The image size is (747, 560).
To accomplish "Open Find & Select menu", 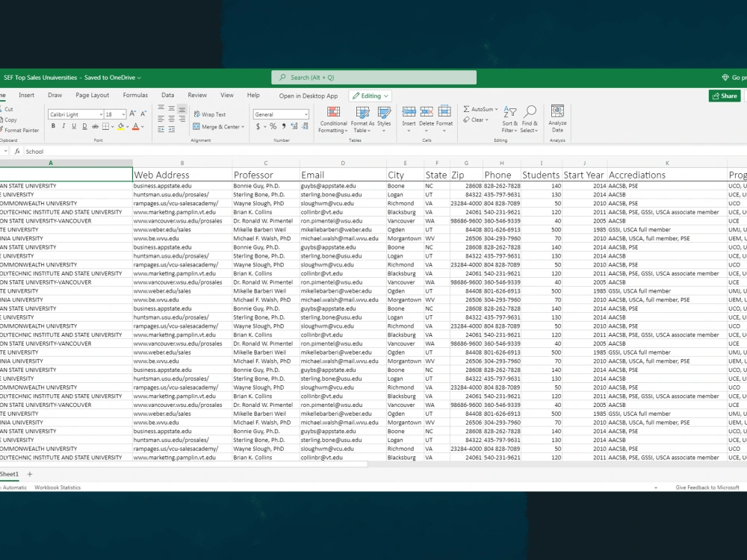I will click(530, 119).
